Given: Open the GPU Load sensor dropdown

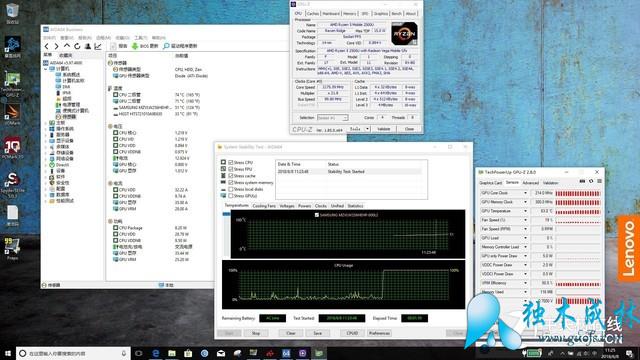Looking at the screenshot, I should click(x=525, y=238).
